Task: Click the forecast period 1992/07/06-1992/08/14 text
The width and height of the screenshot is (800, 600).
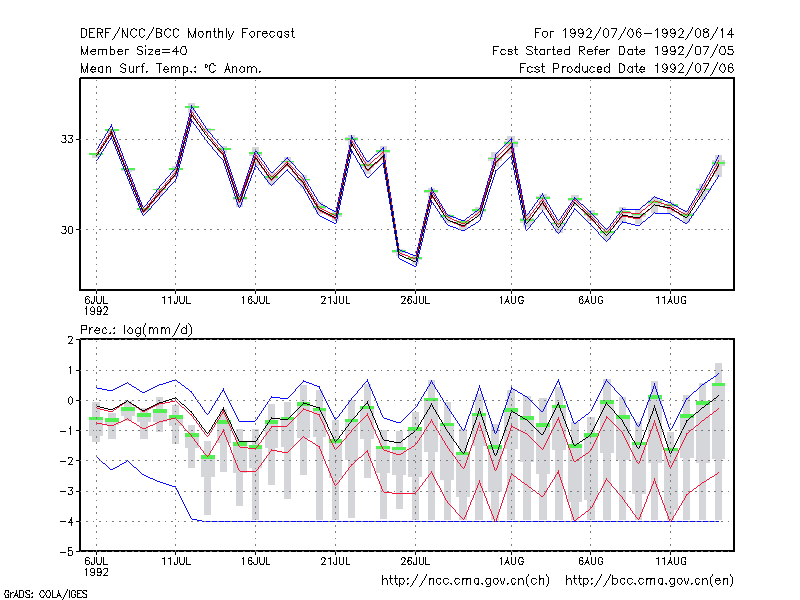Action: point(634,34)
